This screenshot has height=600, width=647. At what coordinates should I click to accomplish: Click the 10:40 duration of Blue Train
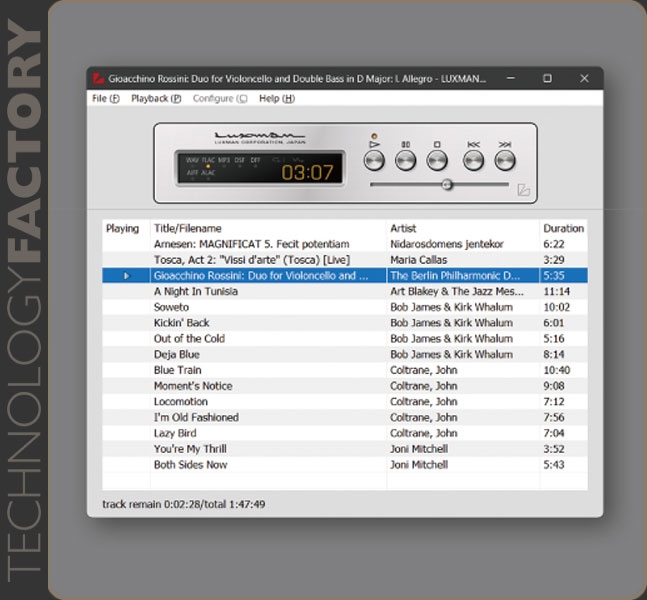(557, 370)
